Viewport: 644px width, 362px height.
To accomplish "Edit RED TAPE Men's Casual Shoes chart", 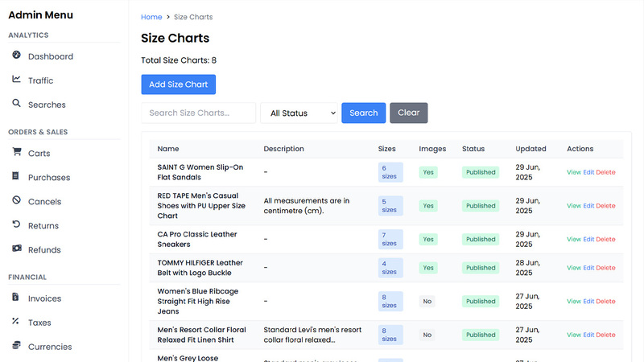I will (588, 206).
